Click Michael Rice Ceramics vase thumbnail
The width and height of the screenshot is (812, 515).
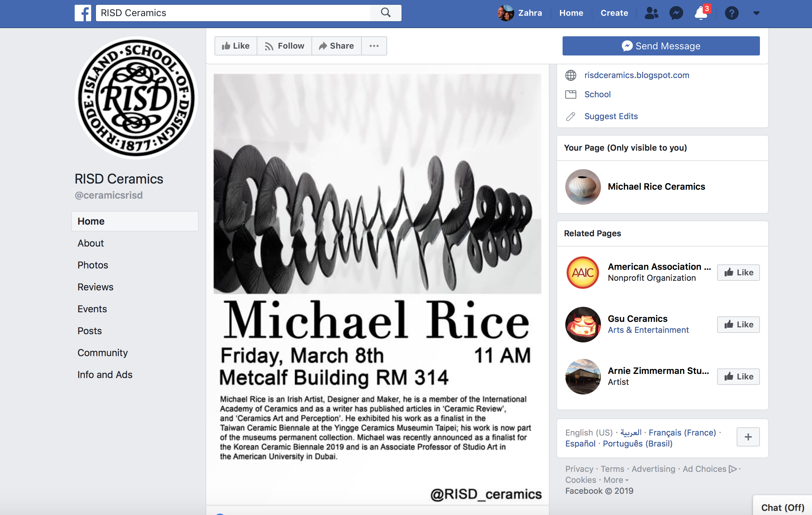583,187
